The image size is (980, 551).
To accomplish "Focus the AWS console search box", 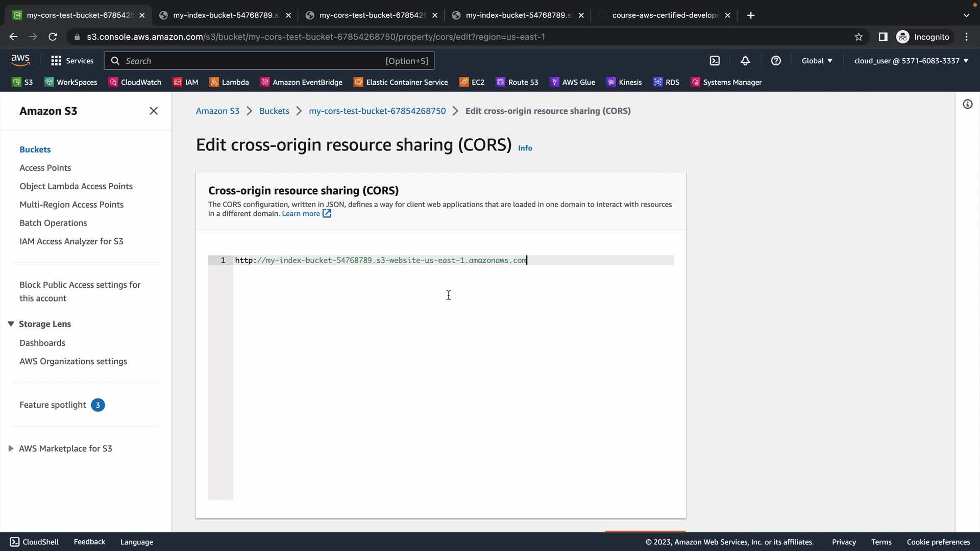I will click(x=255, y=61).
